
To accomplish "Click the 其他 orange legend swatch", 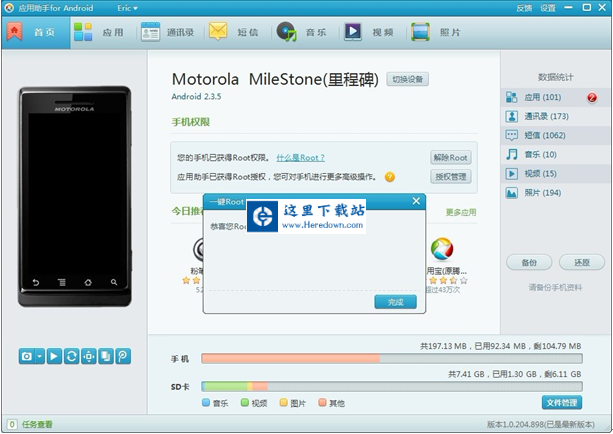I will pyautogui.click(x=322, y=402).
